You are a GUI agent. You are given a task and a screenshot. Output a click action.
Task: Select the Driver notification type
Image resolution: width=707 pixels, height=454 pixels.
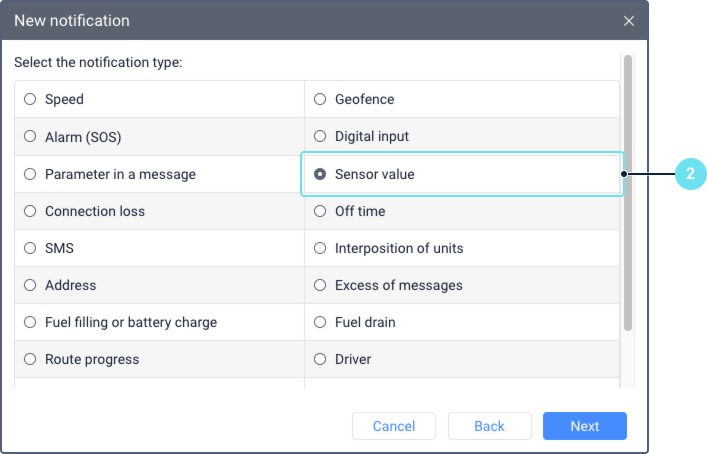pos(320,359)
